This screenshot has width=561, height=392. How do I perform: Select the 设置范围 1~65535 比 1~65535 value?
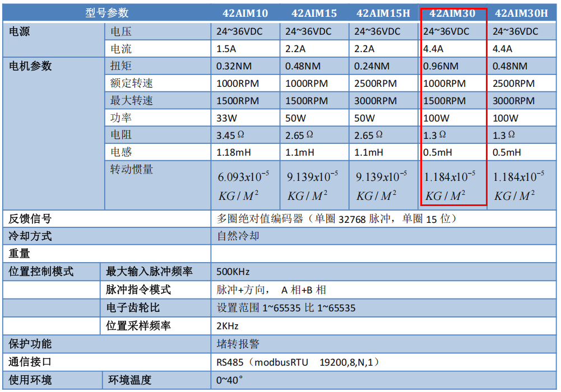tap(286, 308)
